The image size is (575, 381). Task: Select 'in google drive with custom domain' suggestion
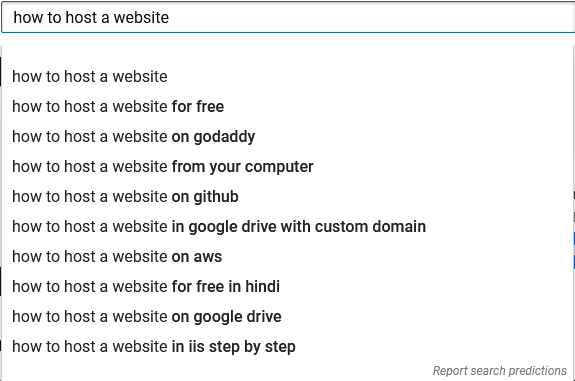[x=288, y=227]
